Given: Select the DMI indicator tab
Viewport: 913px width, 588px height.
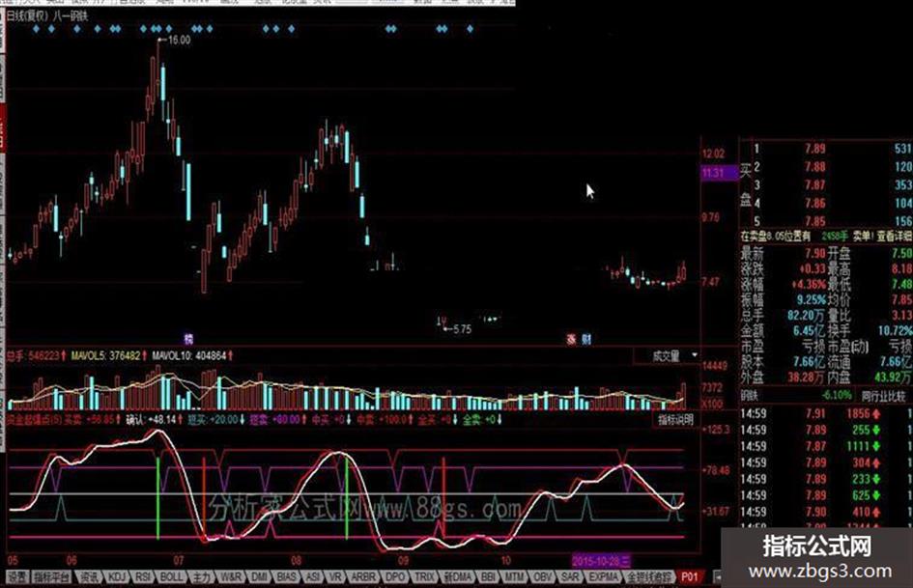Looking at the screenshot, I should (x=259, y=577).
